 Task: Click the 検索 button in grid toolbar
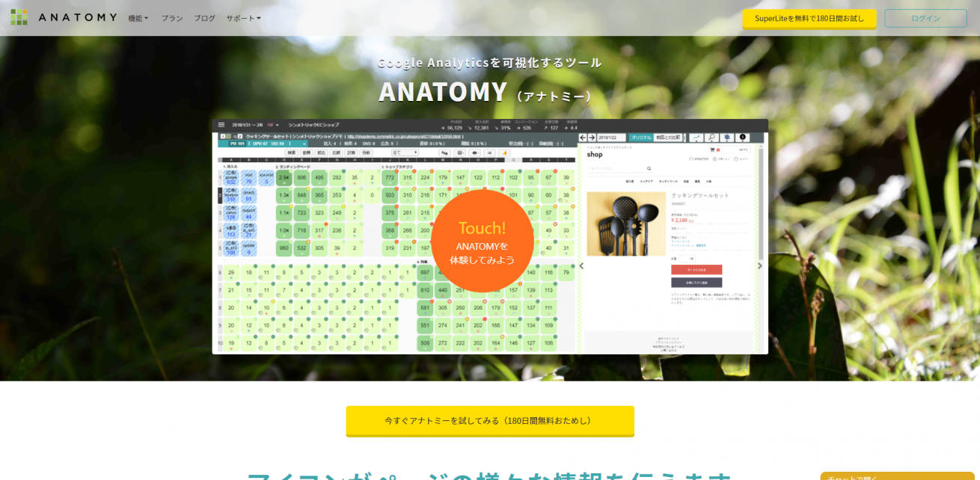[x=292, y=152]
